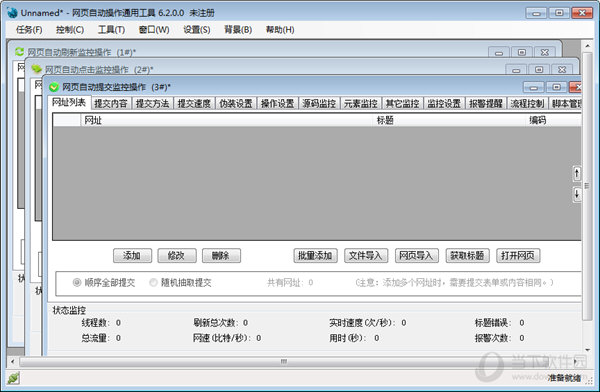The height and width of the screenshot is (392, 600).
Task: Click the 共有网址: 0 label
Action: [x=290, y=283]
